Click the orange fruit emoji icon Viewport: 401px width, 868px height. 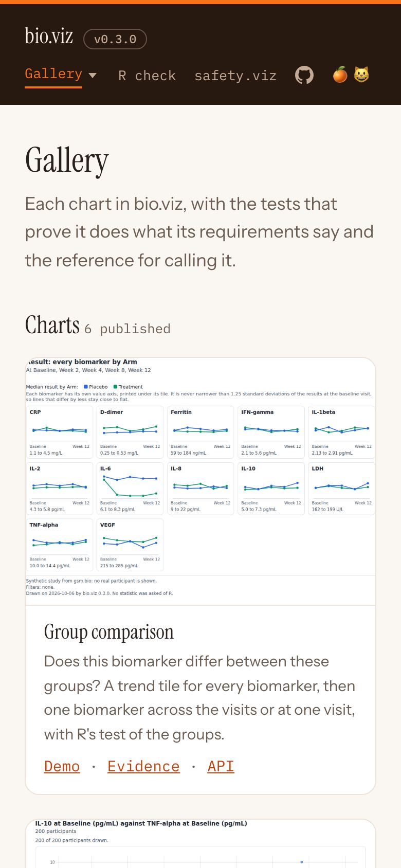pyautogui.click(x=340, y=75)
